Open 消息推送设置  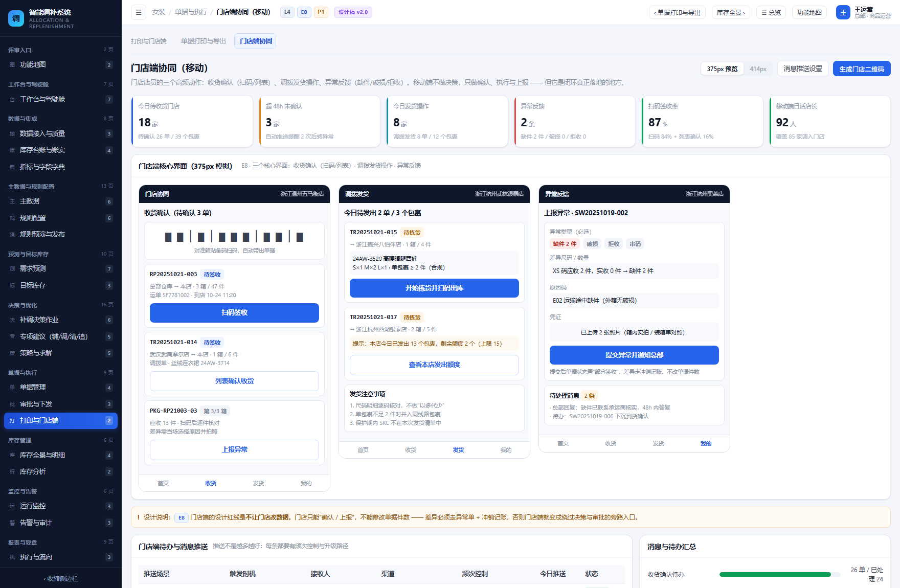(x=803, y=69)
